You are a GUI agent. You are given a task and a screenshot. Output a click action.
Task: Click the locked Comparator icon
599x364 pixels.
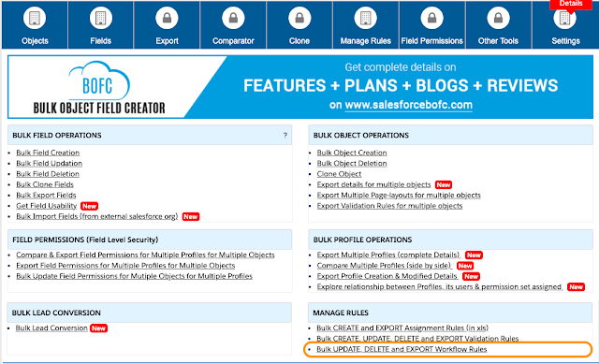click(x=233, y=18)
